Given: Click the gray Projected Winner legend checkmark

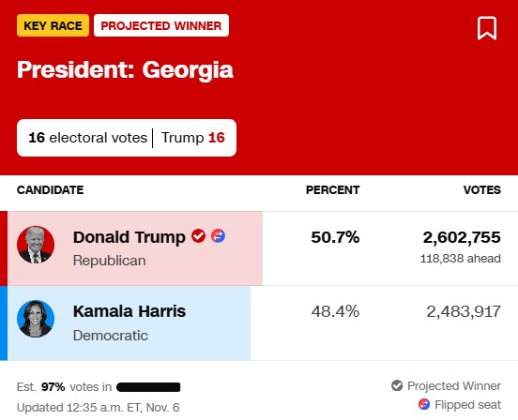Looking at the screenshot, I should [397, 385].
